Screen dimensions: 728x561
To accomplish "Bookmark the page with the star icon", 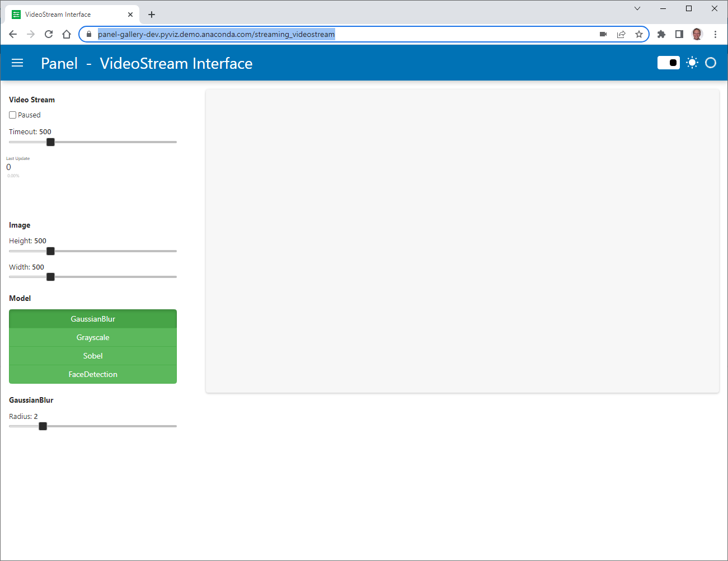I will 639,34.
